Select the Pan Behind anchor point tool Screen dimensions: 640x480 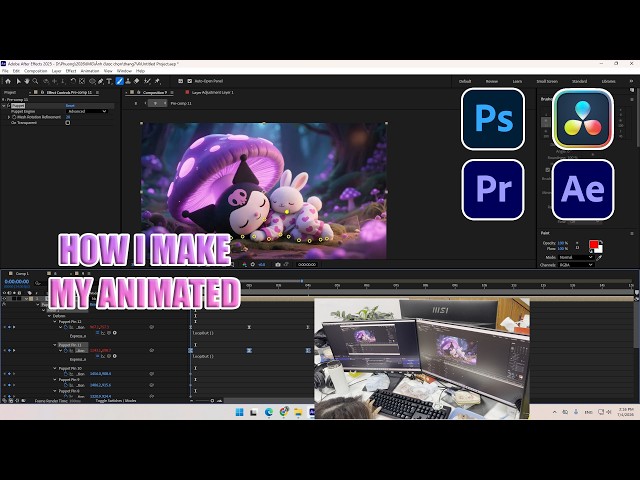(x=82, y=81)
